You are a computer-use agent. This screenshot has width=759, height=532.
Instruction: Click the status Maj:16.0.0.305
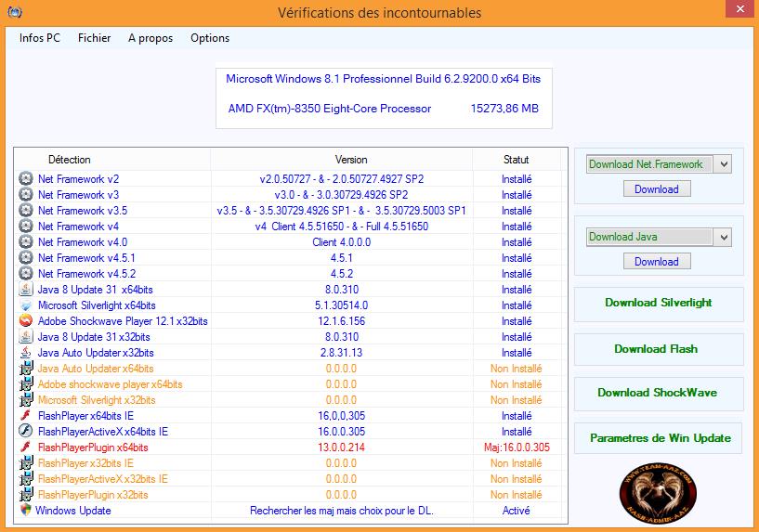coord(517,448)
